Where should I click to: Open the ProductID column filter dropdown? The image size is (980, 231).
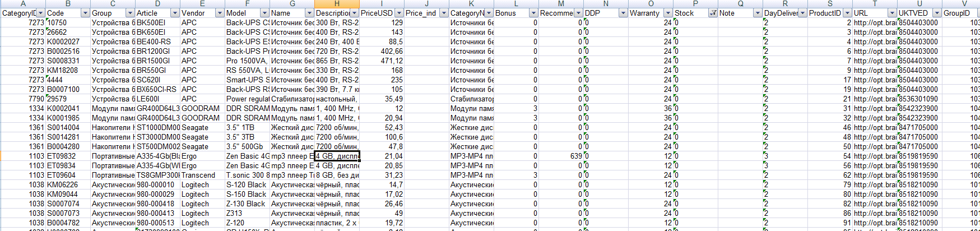[847, 13]
